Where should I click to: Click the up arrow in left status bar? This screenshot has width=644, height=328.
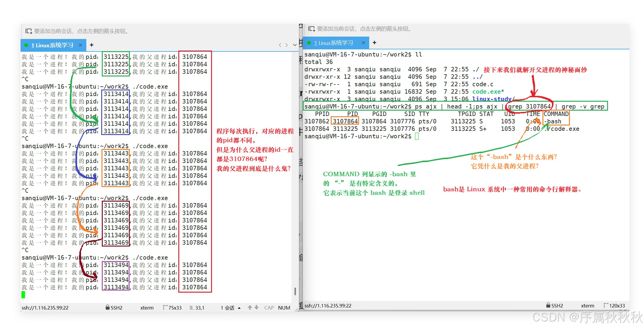click(250, 307)
